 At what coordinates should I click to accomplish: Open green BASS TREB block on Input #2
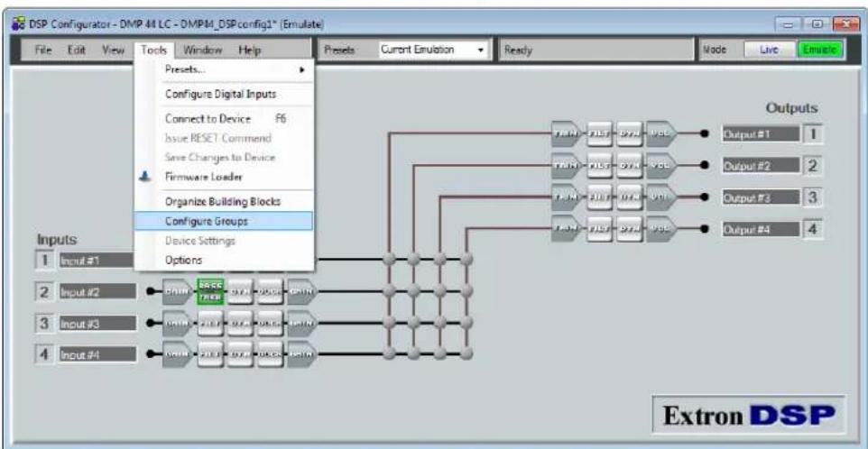(x=210, y=291)
